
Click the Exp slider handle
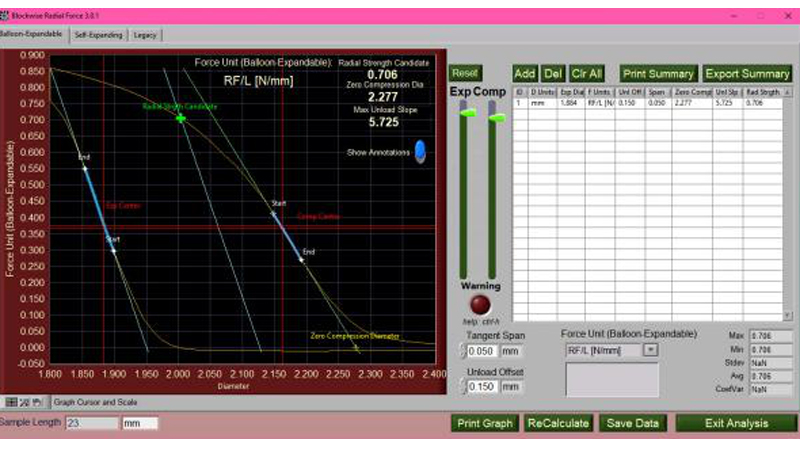point(464,117)
